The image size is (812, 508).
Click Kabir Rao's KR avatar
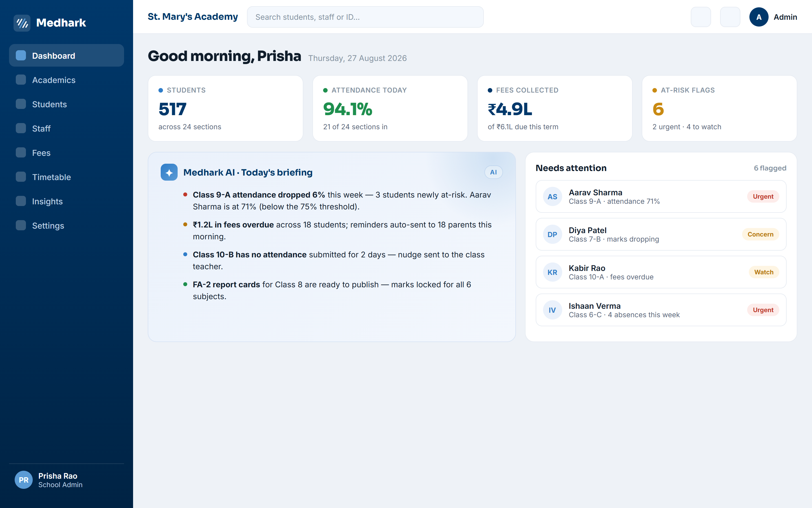pyautogui.click(x=552, y=272)
